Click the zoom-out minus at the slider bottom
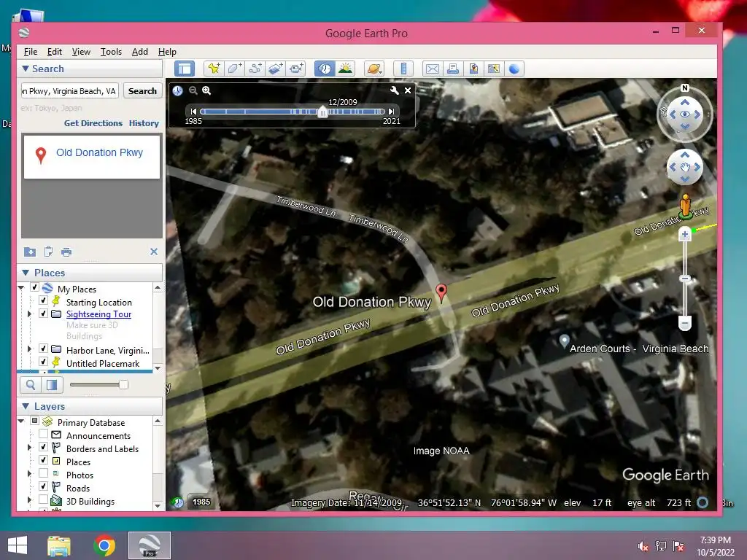 click(x=684, y=324)
